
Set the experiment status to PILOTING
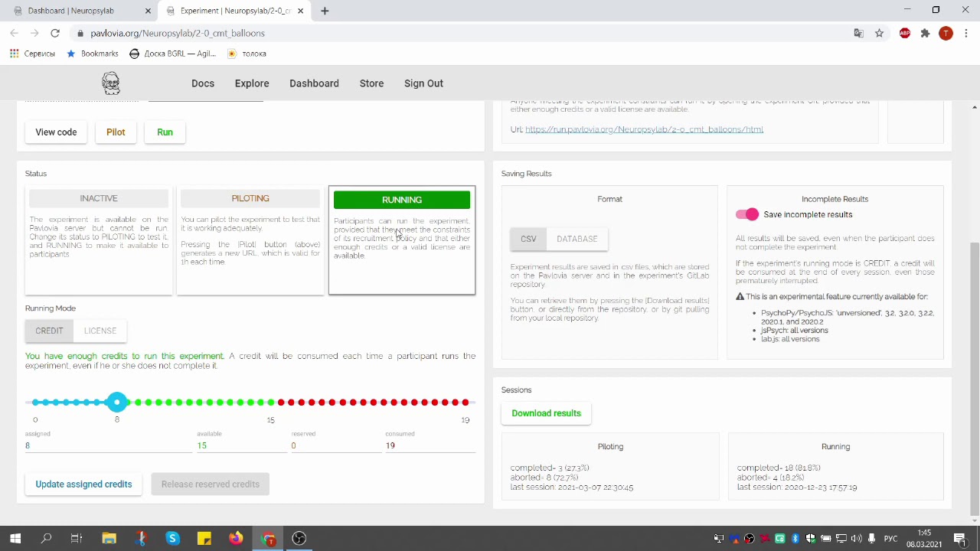[250, 198]
